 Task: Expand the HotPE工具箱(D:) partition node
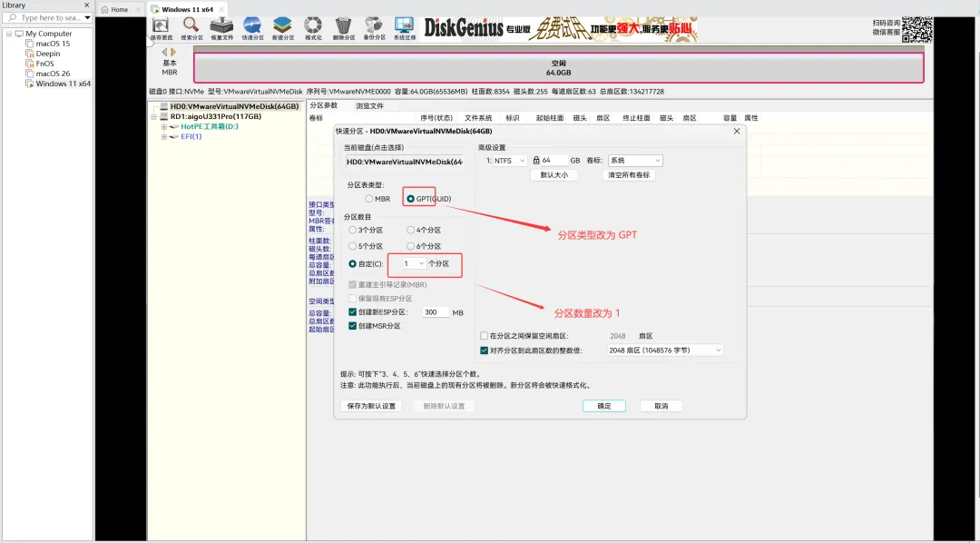coord(163,126)
